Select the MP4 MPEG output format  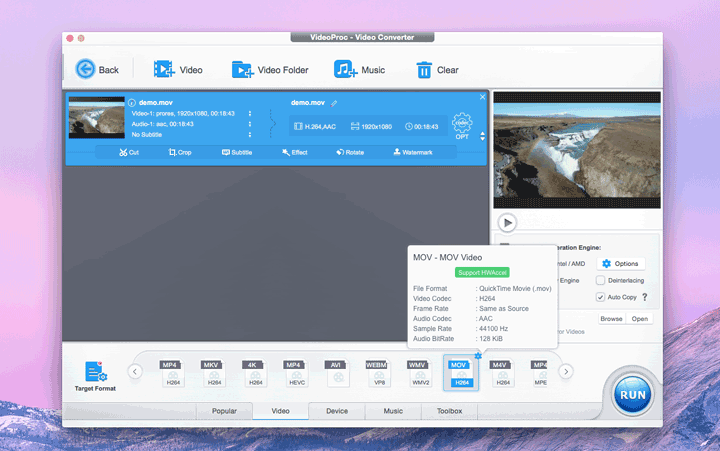coord(540,373)
